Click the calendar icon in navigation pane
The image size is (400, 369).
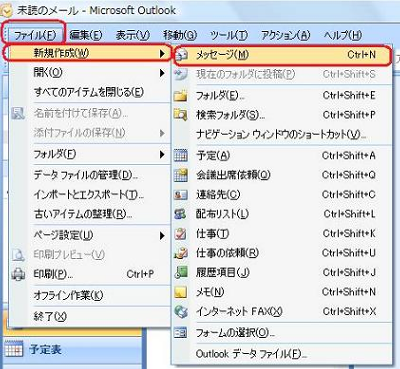(14, 349)
